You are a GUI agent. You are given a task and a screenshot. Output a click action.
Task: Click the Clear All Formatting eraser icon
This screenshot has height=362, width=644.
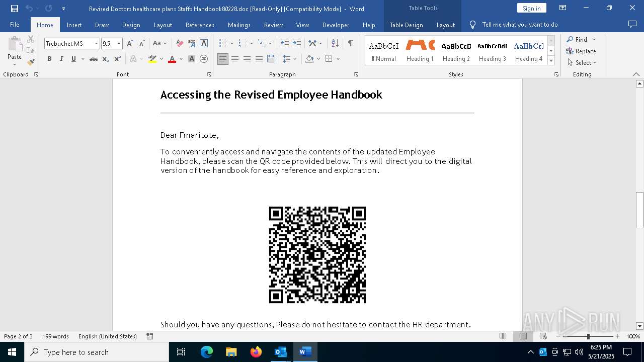coord(180,44)
